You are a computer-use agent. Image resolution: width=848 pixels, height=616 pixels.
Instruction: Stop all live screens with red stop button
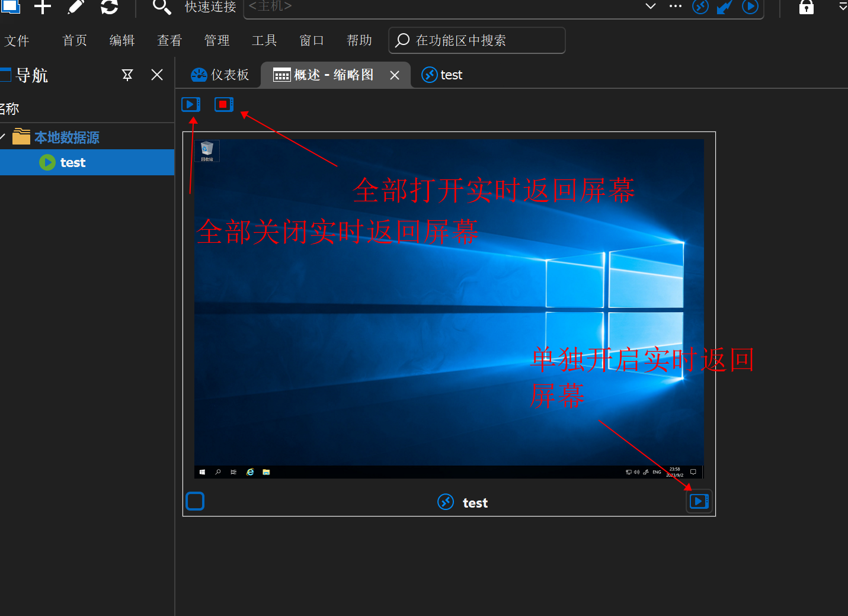click(223, 104)
